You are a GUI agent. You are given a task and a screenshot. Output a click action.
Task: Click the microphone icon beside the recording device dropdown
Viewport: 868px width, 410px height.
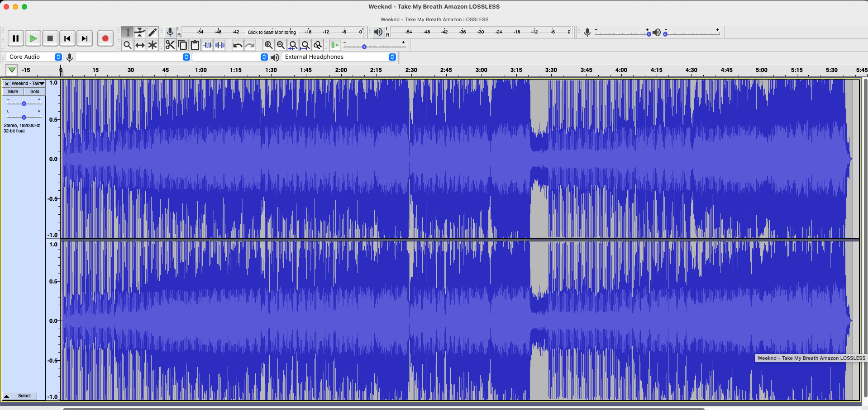coord(70,57)
